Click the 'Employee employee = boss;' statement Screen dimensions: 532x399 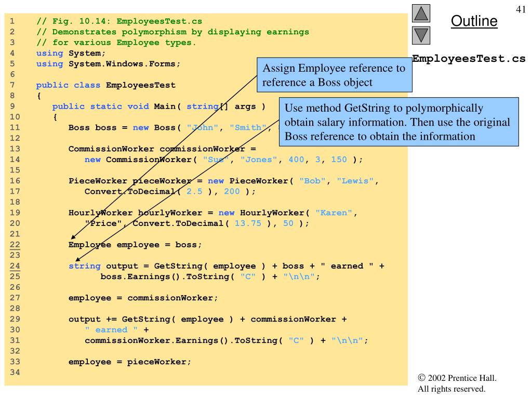point(135,245)
